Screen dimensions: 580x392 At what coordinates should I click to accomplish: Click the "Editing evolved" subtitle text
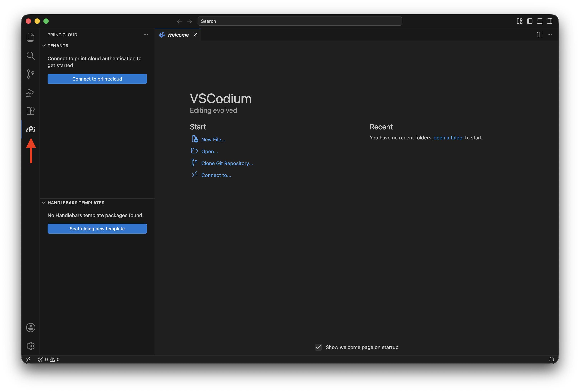click(x=213, y=110)
